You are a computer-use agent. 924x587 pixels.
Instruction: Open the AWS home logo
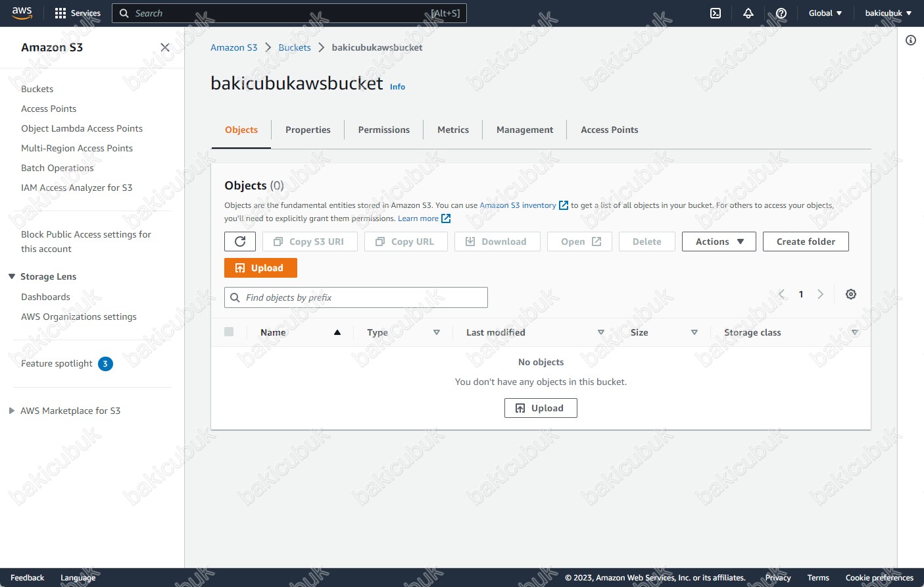pos(22,13)
